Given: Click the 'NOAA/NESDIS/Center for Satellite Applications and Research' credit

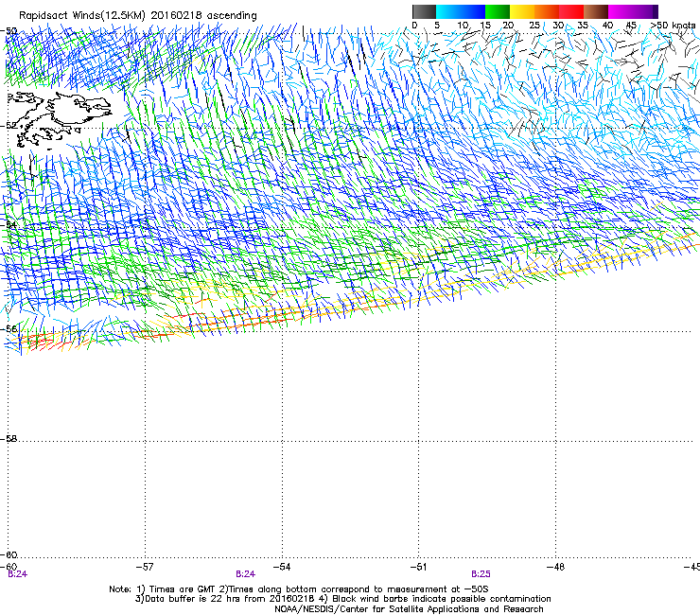Looking at the screenshot, I should point(409,609).
